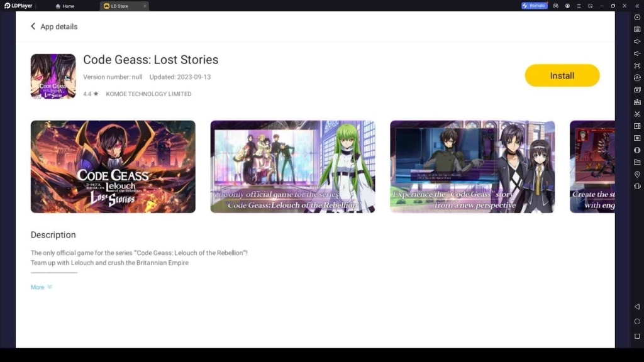
Task: Go back using the App details arrow
Action: click(33, 26)
